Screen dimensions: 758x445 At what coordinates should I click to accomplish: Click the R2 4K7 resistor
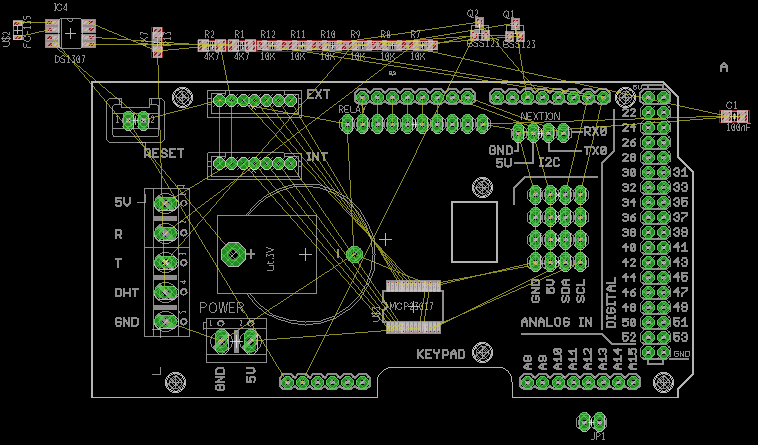[212, 45]
